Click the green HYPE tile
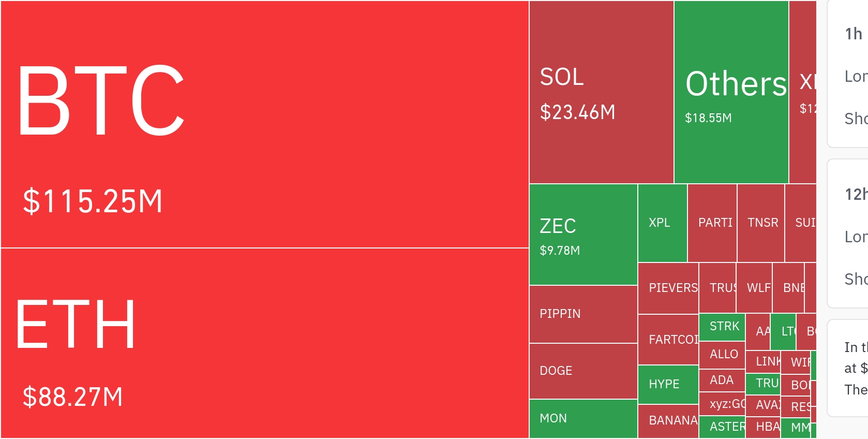This screenshot has height=439, width=868. 668,384
